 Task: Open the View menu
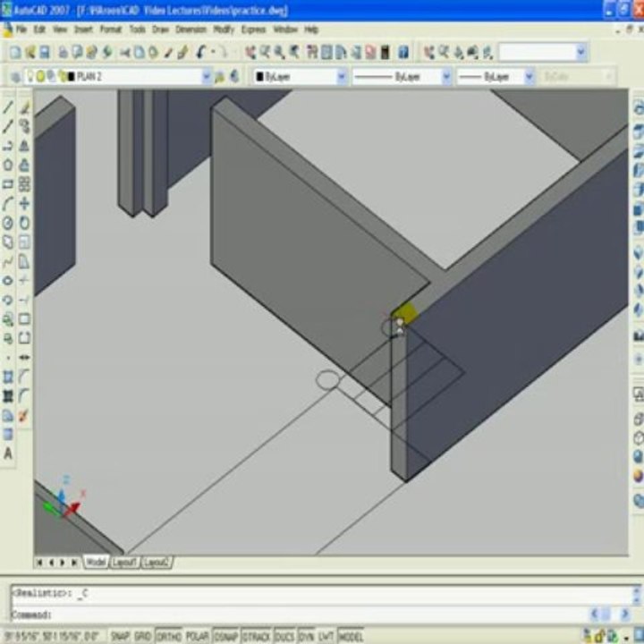(x=60, y=30)
